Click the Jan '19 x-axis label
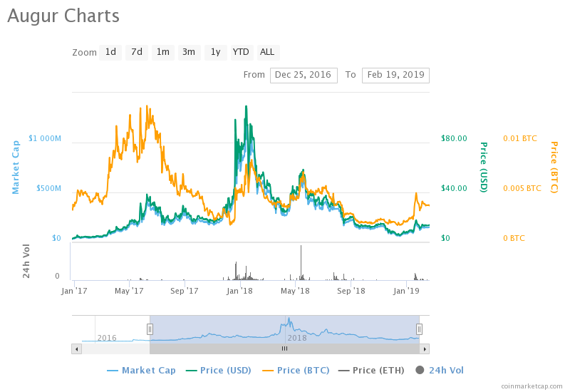 [406, 291]
